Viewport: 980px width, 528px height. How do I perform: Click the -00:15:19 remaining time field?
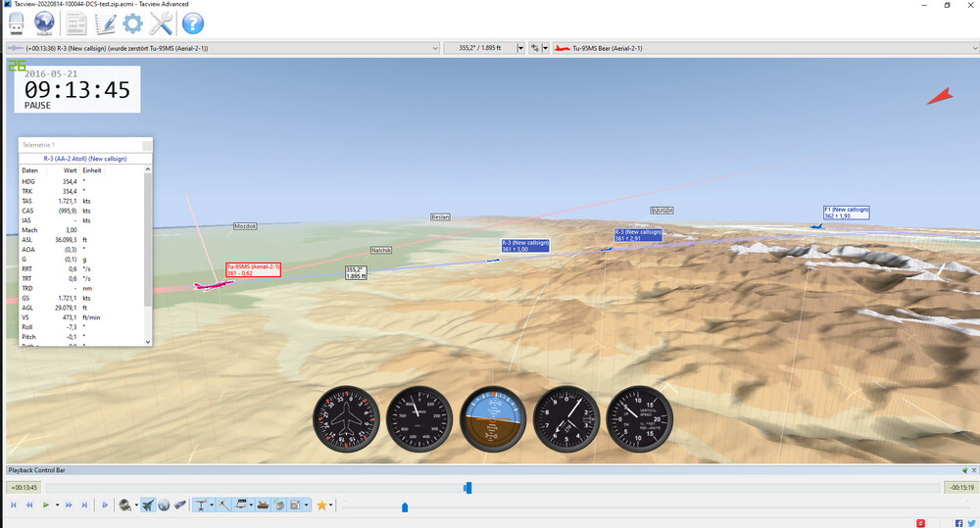(x=960, y=488)
